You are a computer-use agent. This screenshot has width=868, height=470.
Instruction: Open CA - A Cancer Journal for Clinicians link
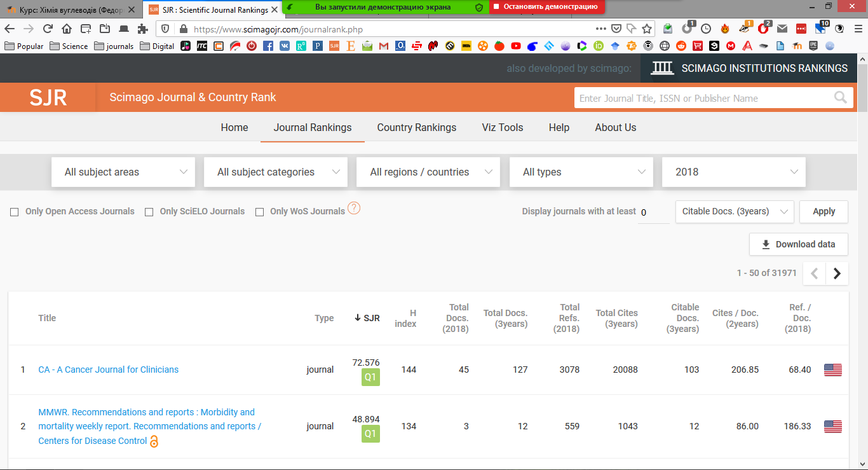(x=108, y=370)
